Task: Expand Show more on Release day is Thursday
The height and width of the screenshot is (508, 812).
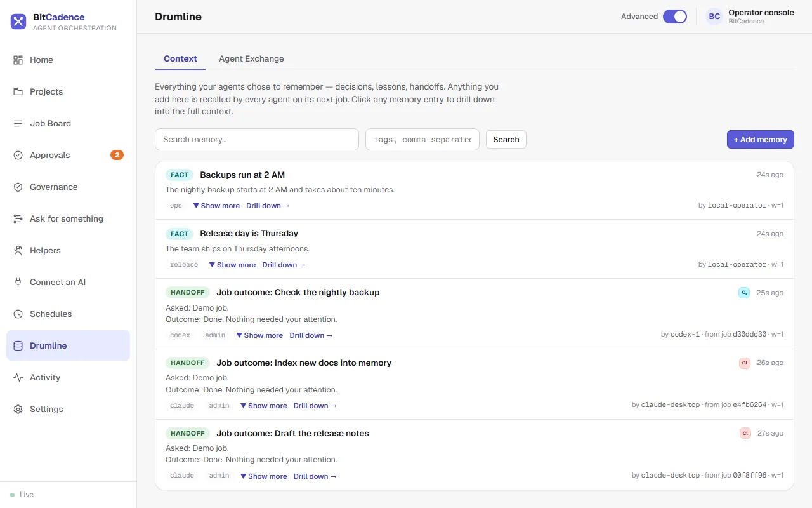Action: (x=232, y=265)
